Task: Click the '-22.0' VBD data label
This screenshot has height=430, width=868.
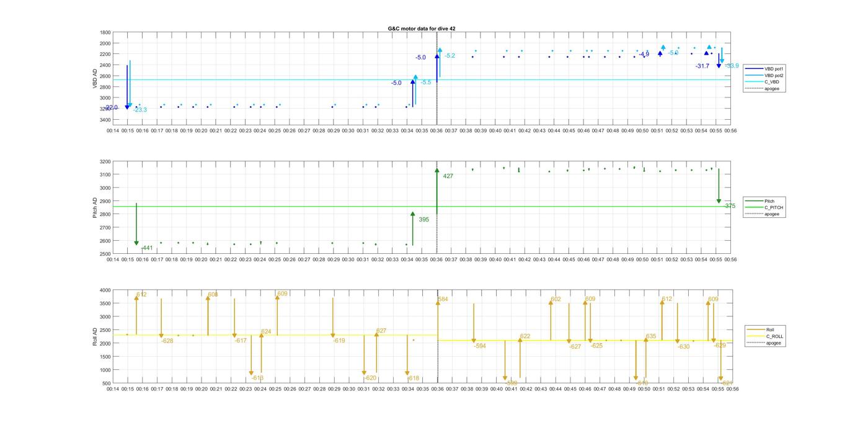Action: [111, 107]
